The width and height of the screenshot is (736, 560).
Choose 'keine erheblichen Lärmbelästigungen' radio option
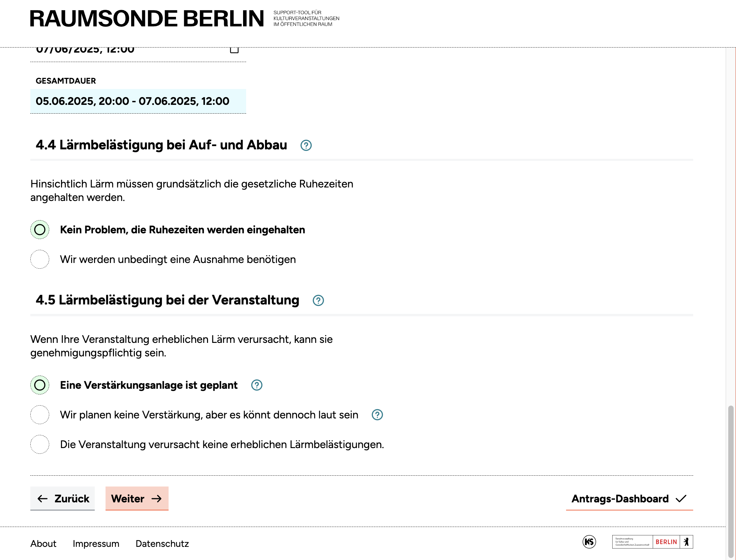40,444
